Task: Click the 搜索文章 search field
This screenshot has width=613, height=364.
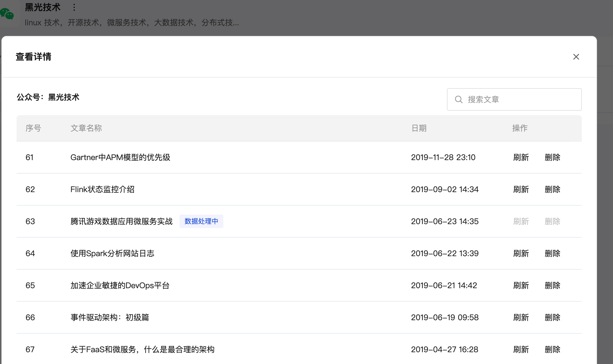Action: [x=514, y=99]
